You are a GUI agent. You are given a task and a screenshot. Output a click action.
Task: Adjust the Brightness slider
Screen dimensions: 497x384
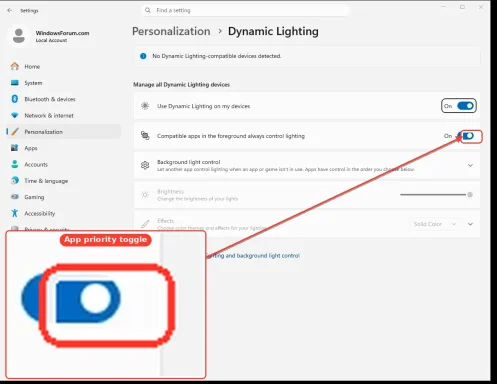pyautogui.click(x=436, y=195)
